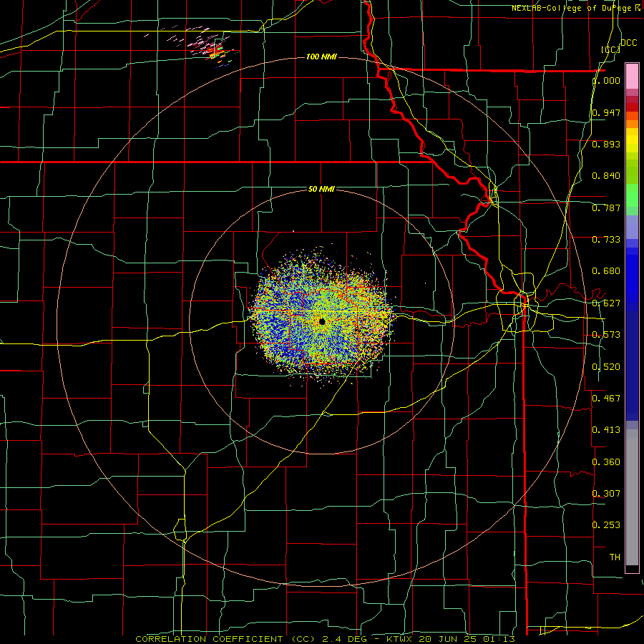Pick the orange swatch in the color bar
Viewport: 644px width, 644px height.
[632, 123]
